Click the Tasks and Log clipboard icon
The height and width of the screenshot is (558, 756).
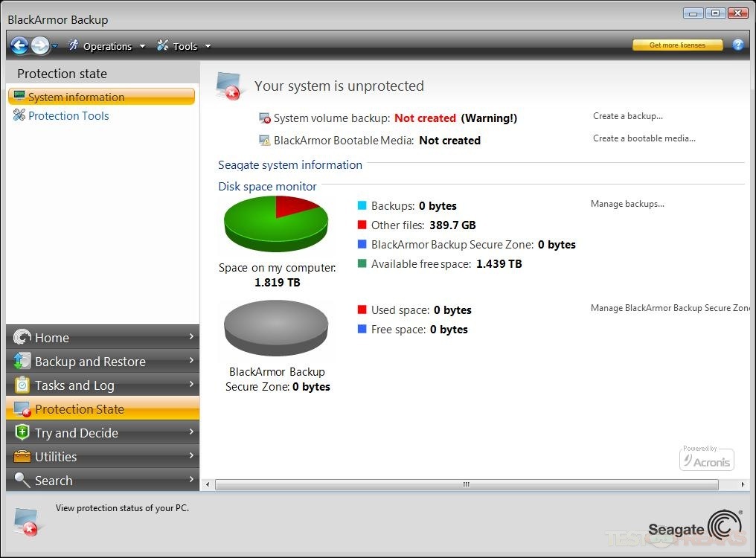pyautogui.click(x=22, y=385)
